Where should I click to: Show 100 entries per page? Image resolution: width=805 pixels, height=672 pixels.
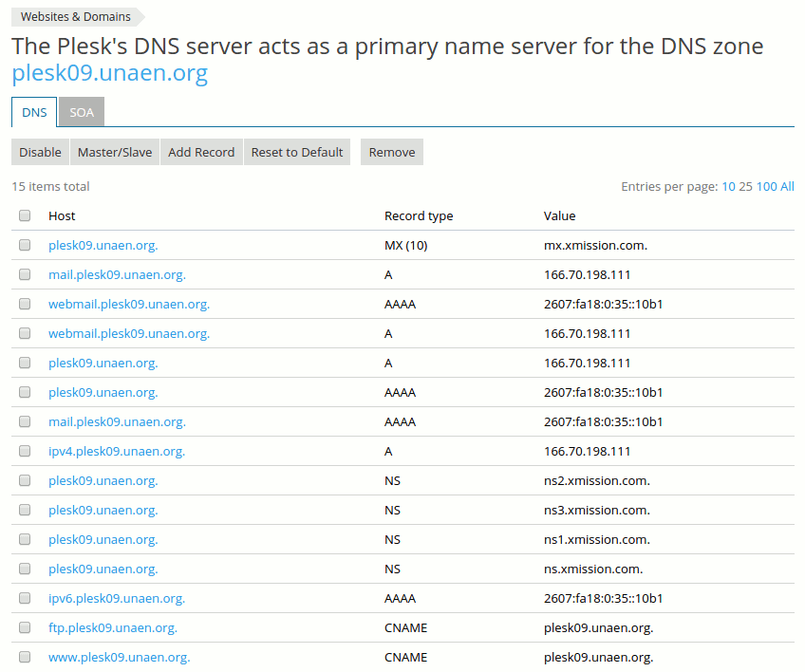(766, 186)
